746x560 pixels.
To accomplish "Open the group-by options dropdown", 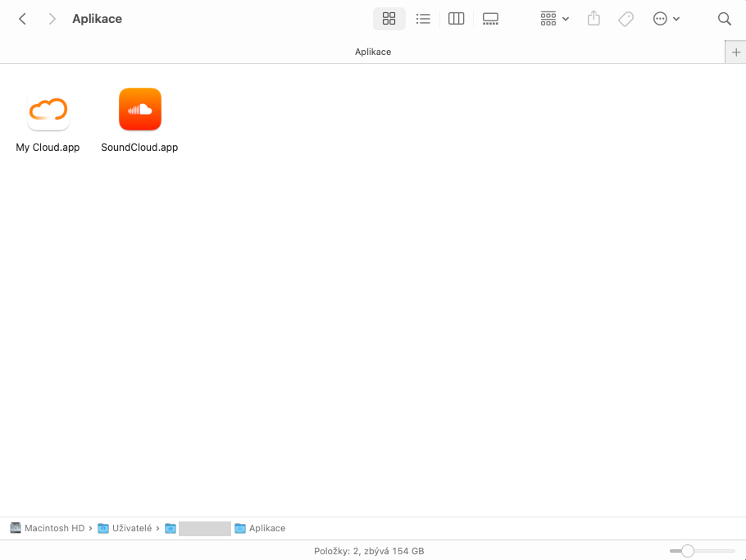I will coord(555,19).
